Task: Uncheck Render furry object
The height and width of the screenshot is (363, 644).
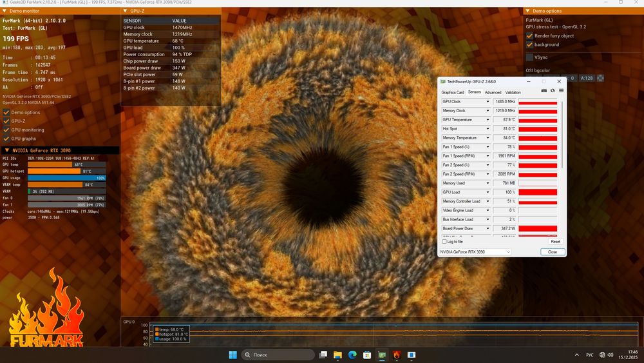Action: point(529,35)
